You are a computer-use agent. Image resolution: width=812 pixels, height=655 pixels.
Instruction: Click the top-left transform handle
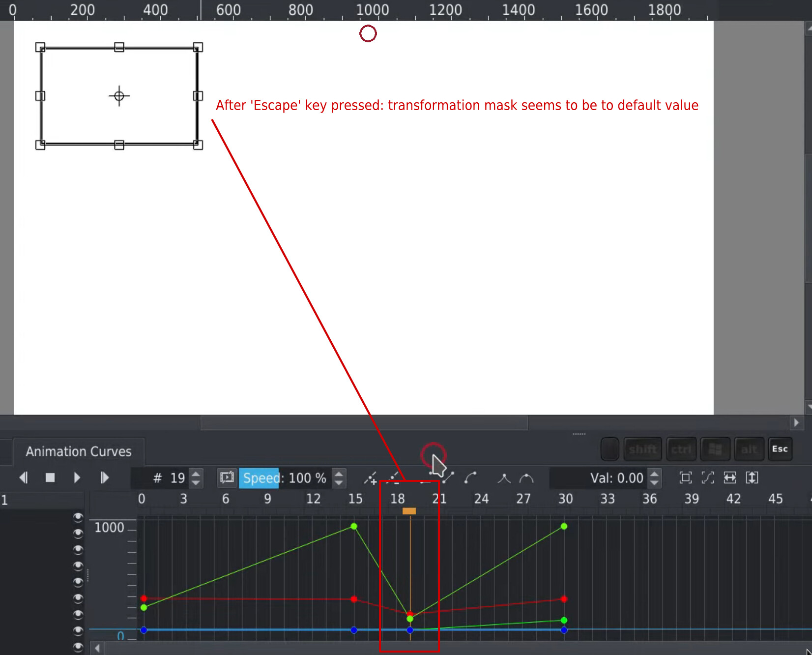[x=40, y=47]
